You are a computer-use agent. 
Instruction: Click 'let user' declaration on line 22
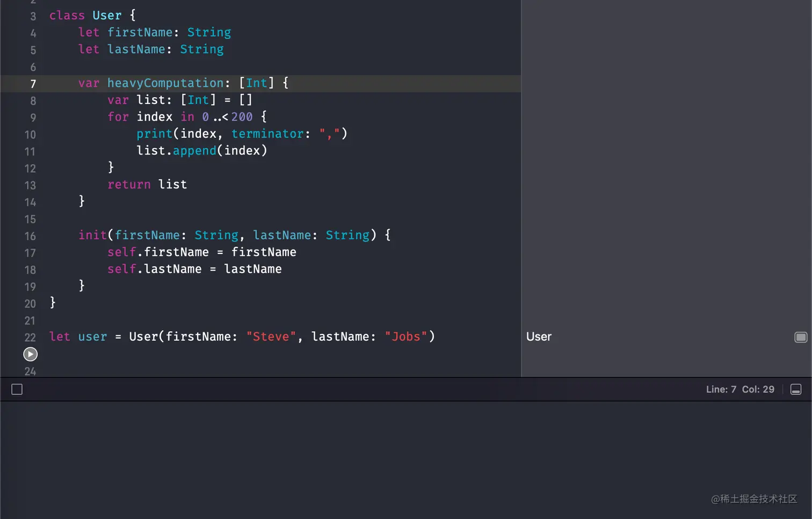point(78,337)
